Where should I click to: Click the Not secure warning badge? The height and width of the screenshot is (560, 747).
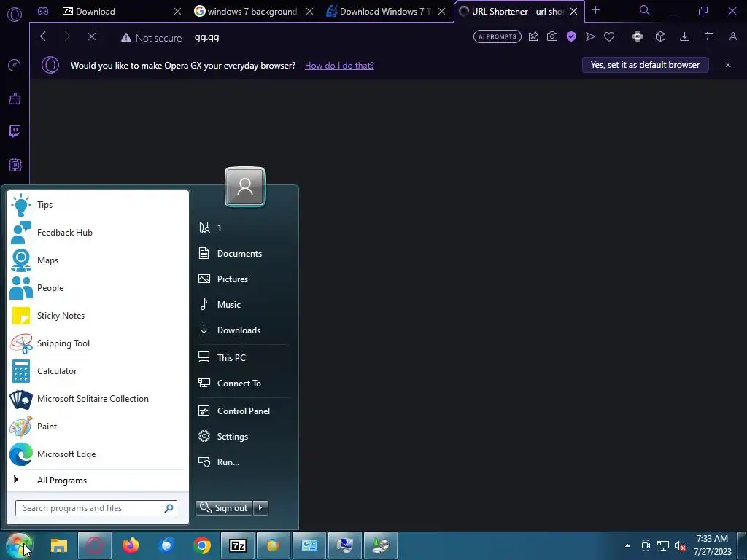[x=152, y=38]
